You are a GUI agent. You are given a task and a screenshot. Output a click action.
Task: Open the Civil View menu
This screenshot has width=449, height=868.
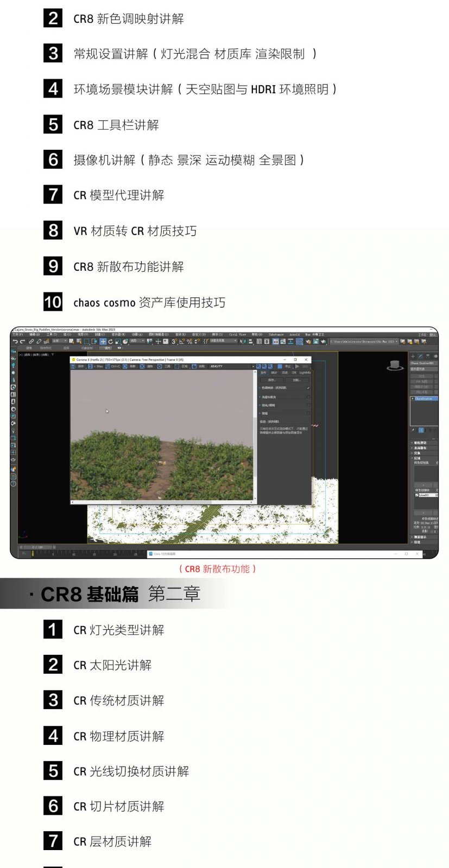(237, 335)
